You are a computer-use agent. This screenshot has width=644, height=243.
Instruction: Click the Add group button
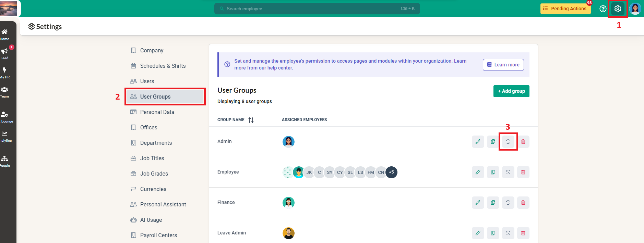pyautogui.click(x=511, y=91)
